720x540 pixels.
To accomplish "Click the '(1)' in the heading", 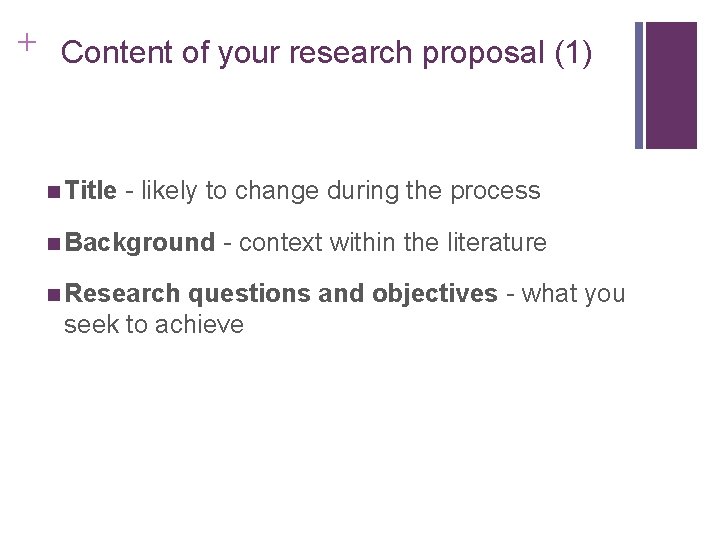I will point(573,53).
